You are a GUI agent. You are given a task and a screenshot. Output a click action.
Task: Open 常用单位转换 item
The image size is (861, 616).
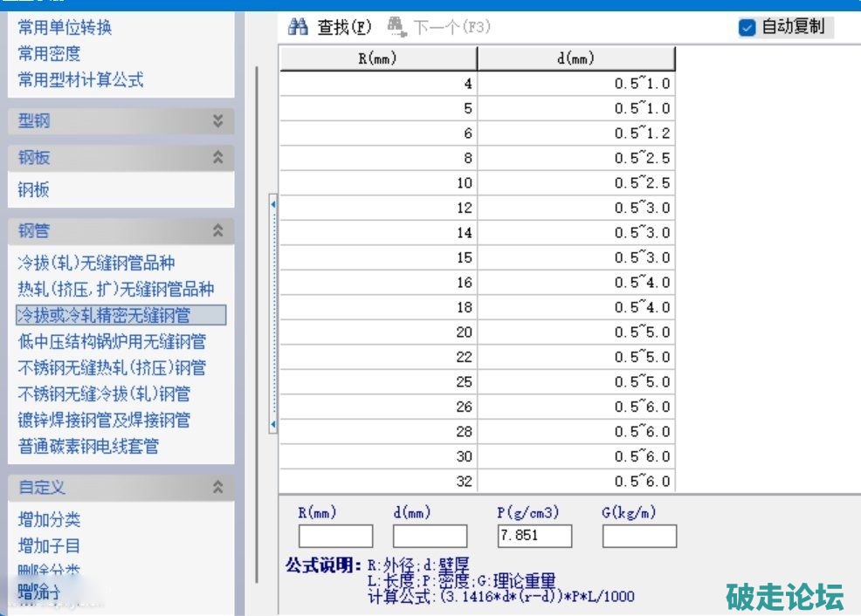click(x=65, y=28)
